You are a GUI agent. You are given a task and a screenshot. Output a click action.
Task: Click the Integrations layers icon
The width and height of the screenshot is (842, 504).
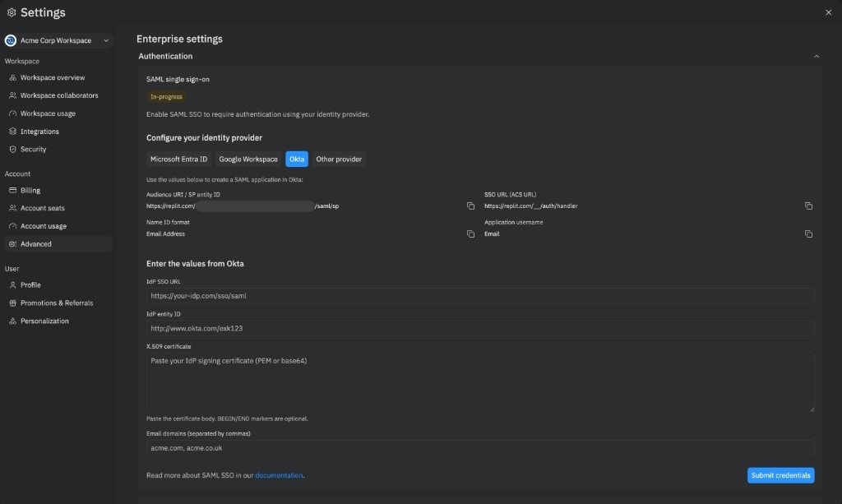(13, 132)
